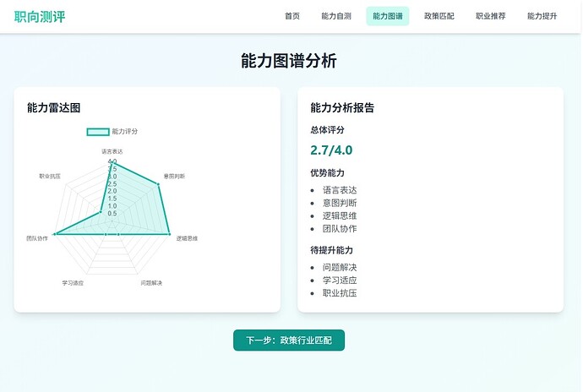
Task: Click the 职业抗压 radar axis label
Action: click(x=50, y=176)
